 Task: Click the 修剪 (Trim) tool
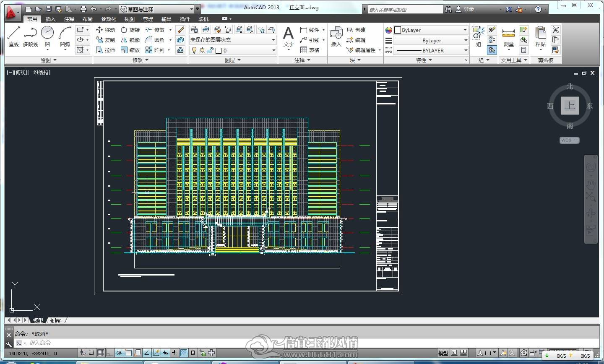(x=155, y=30)
